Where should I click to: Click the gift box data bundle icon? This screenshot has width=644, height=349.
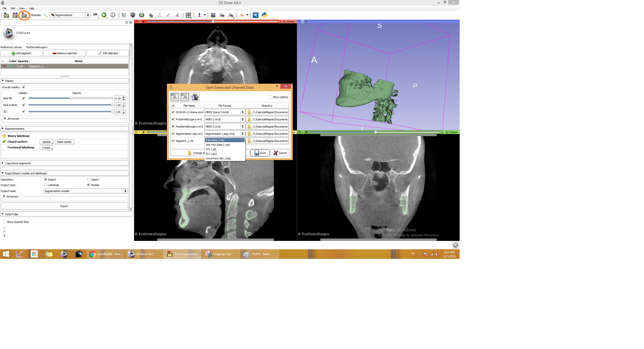(195, 97)
